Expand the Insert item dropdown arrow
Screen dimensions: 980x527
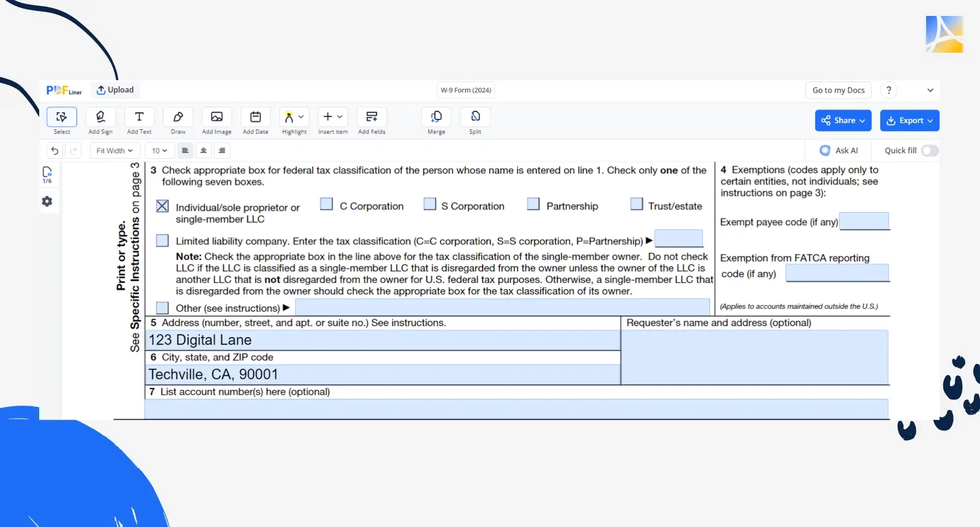coord(340,116)
